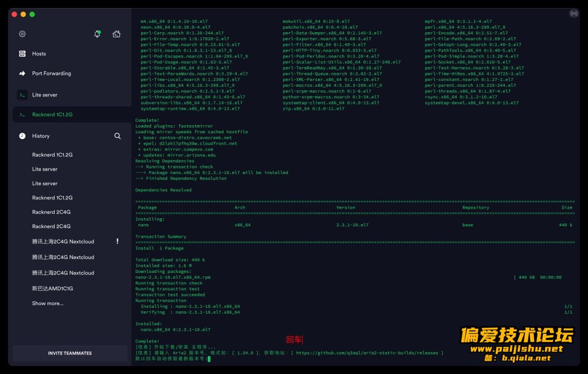The image size is (588, 374).
Task: Click the "Arch" column header in terminal output
Action: pyautogui.click(x=239, y=207)
